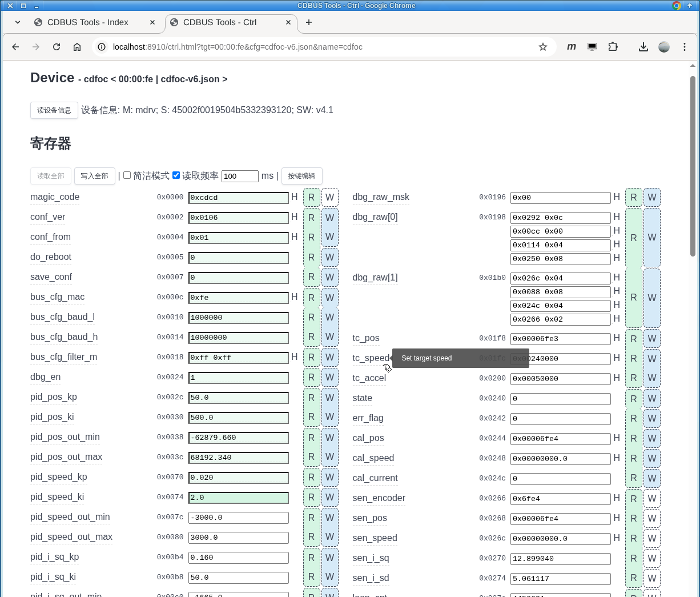Click the browser reload icon
The height and width of the screenshot is (597, 700).
click(x=57, y=47)
